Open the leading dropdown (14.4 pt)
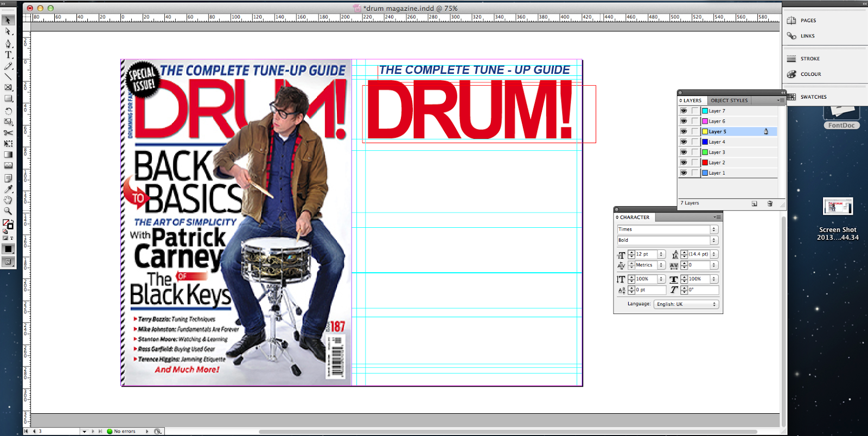 click(x=714, y=254)
